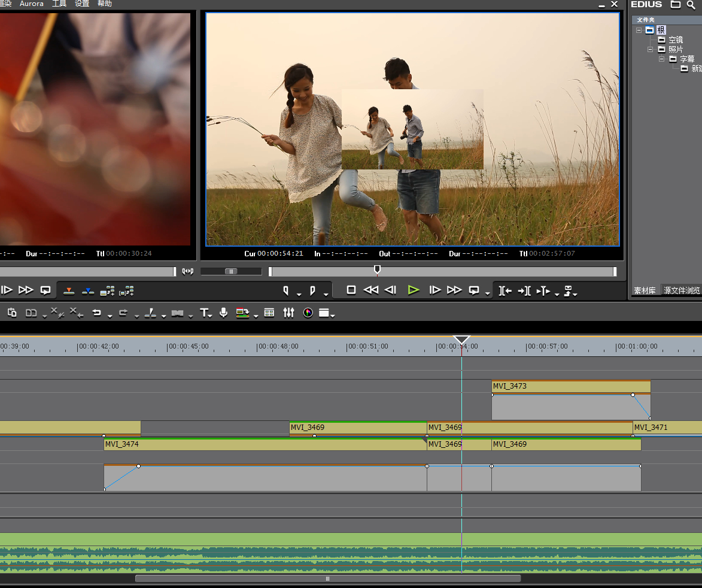Open the audio mixer from timeline toolbar

(288, 313)
